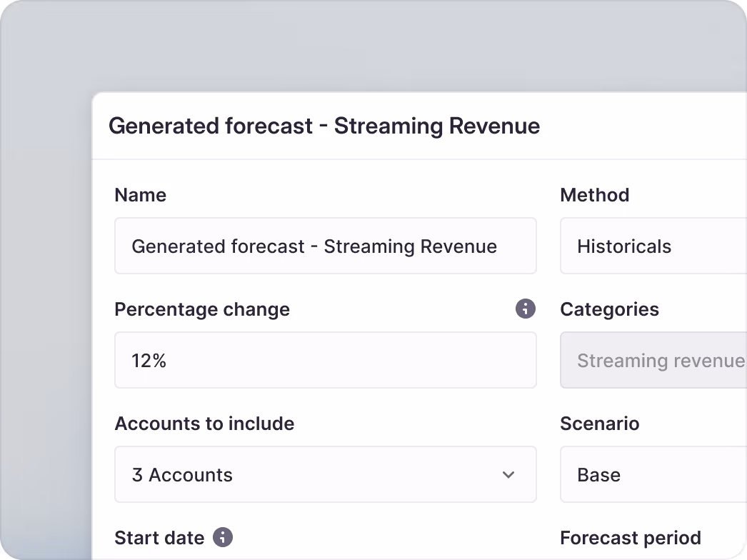Click the Accounts to include label
Screen dimensions: 747x560
(204, 424)
